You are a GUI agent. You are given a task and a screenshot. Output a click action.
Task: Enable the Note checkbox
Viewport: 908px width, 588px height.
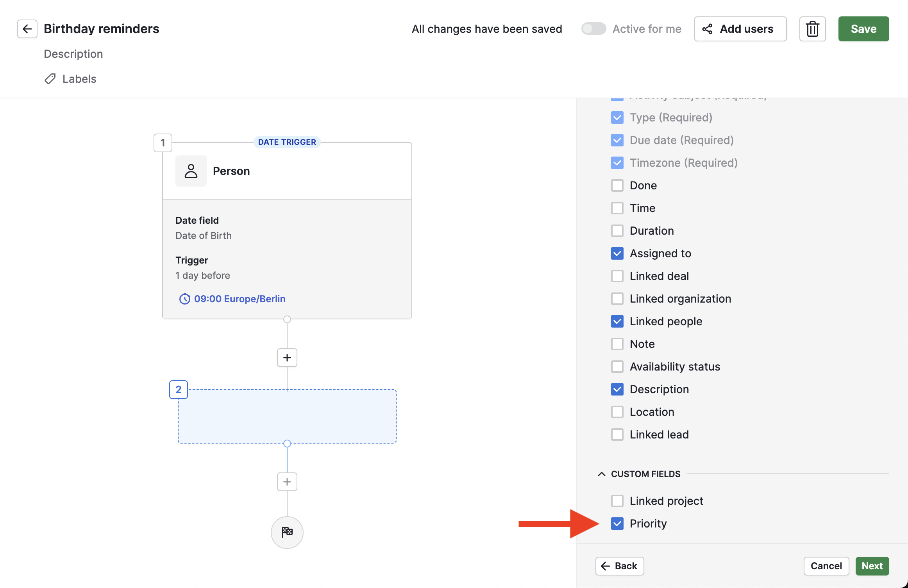click(x=617, y=344)
